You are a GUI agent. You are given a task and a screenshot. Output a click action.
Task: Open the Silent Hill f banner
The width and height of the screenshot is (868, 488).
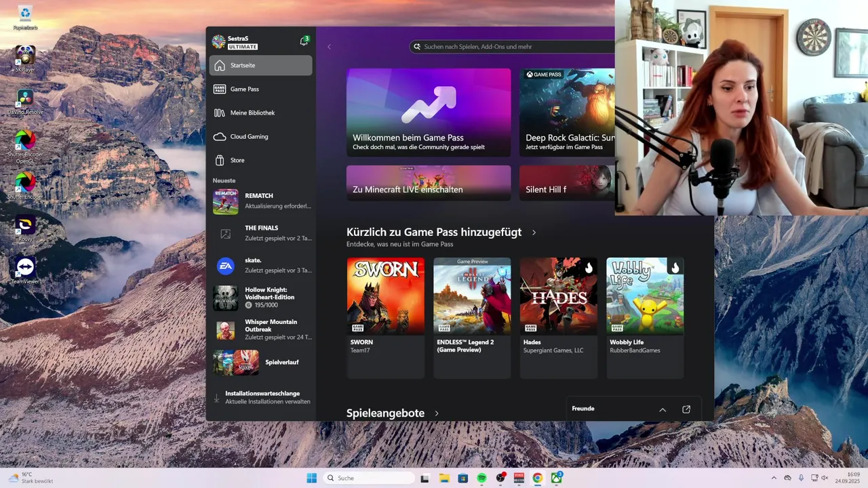[x=567, y=183]
